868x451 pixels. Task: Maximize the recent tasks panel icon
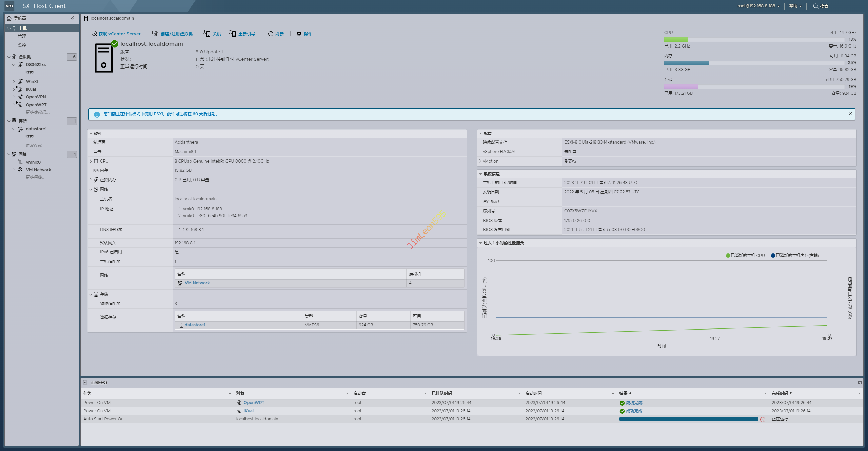pos(860,383)
